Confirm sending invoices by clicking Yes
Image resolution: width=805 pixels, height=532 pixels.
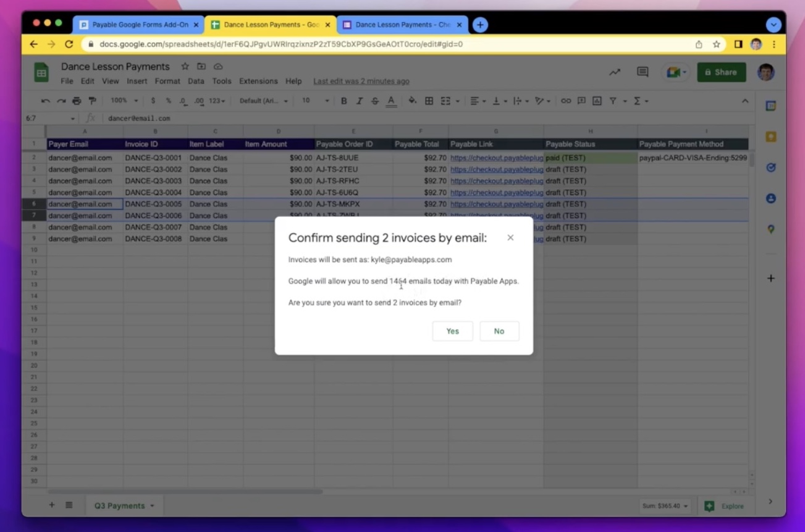452,331
